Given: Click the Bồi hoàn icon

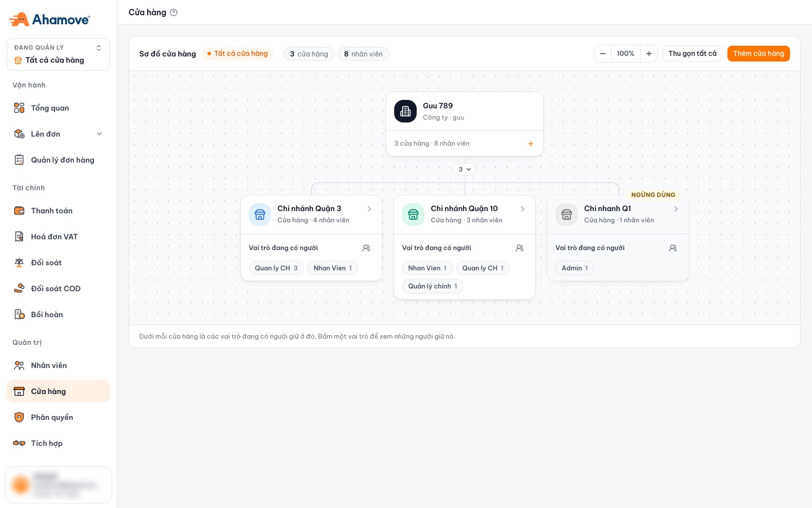Looking at the screenshot, I should tap(19, 314).
